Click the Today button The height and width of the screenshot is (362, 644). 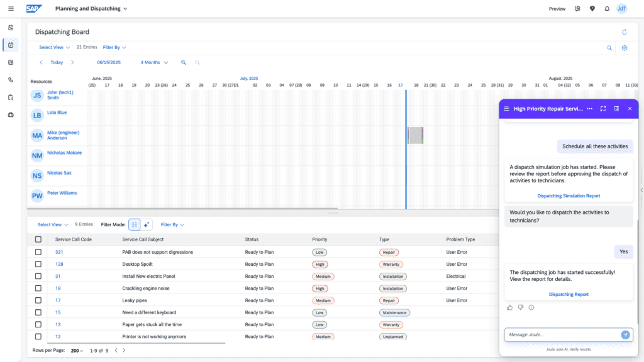click(57, 63)
